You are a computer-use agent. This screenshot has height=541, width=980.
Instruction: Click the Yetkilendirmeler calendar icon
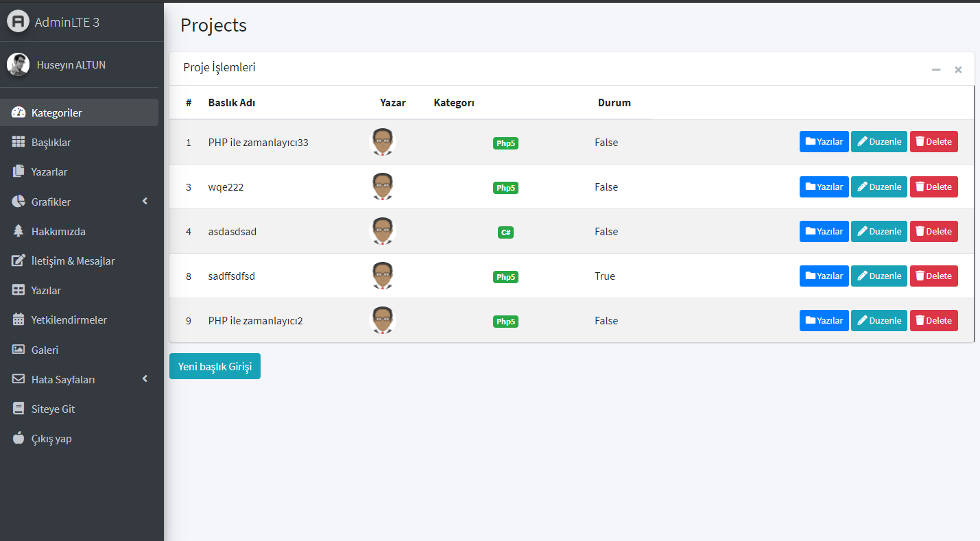tap(19, 320)
